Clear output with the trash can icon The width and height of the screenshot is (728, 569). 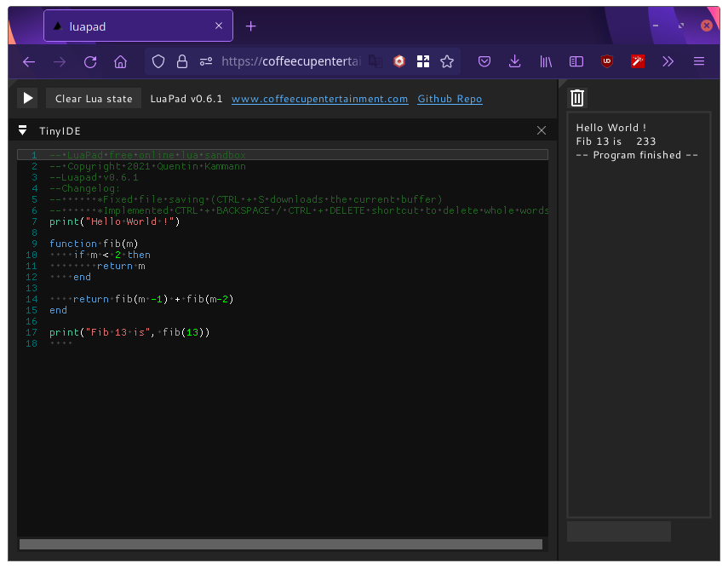(x=577, y=98)
